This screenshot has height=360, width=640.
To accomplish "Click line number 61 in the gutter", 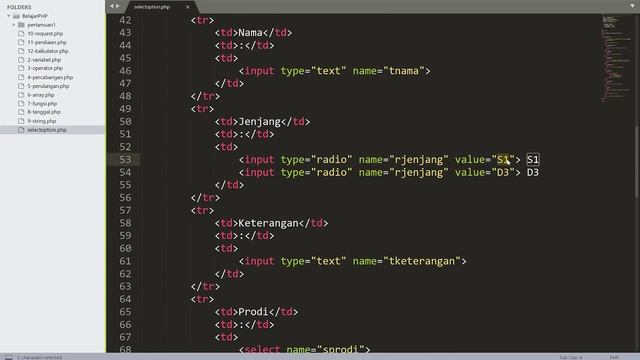I will pyautogui.click(x=125, y=261).
